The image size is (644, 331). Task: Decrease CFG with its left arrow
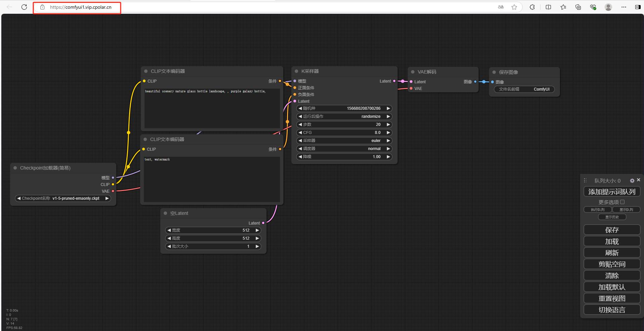pyautogui.click(x=300, y=133)
